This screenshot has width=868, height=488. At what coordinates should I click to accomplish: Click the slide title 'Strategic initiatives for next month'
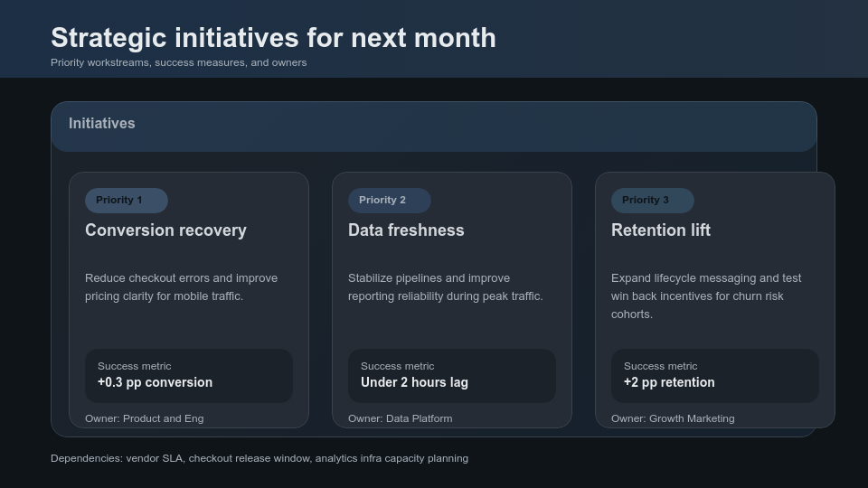(x=273, y=38)
